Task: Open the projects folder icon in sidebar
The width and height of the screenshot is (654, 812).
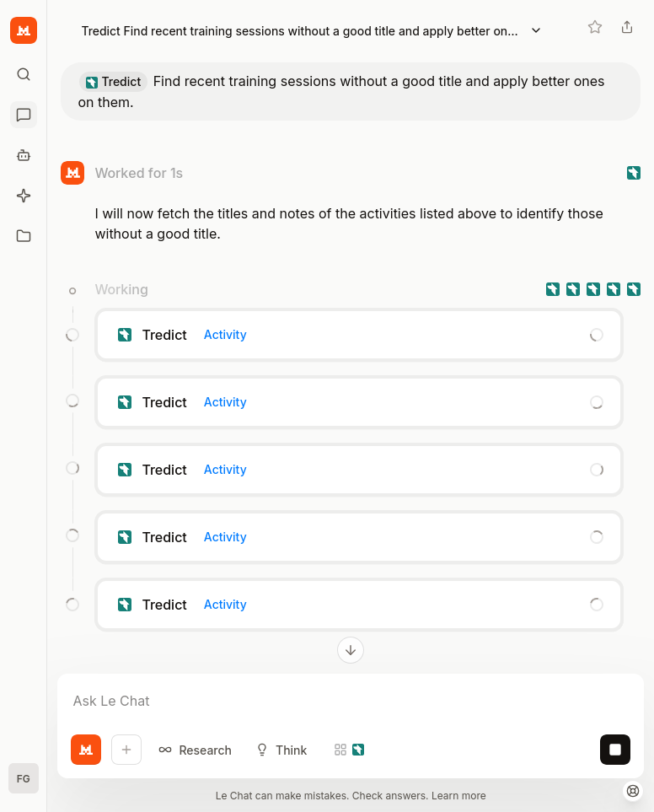Action: click(23, 235)
